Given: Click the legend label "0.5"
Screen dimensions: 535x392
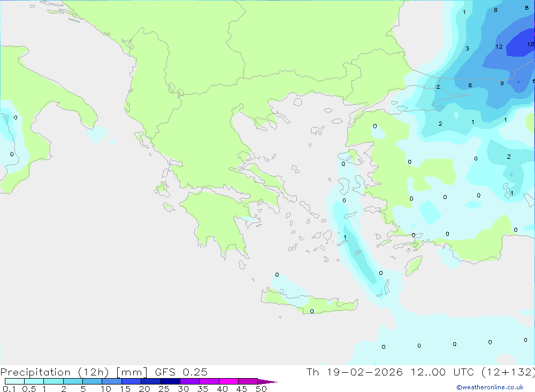Looking at the screenshot, I should (x=29, y=389).
